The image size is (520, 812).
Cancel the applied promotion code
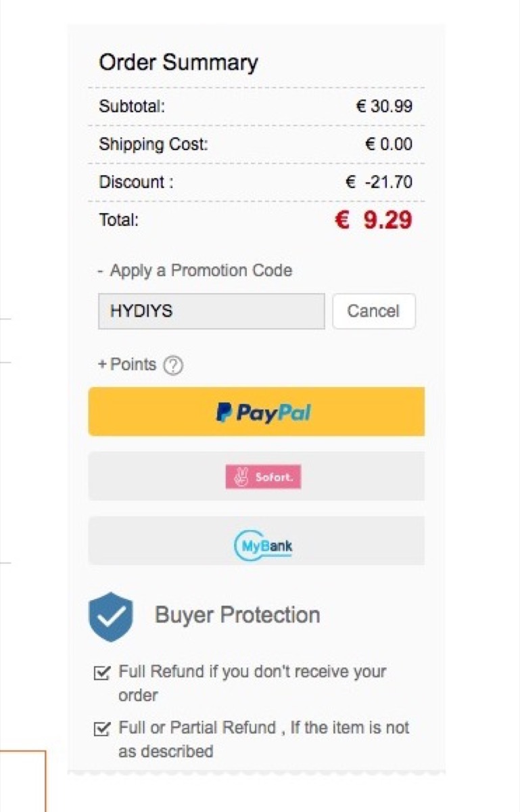[x=373, y=311]
